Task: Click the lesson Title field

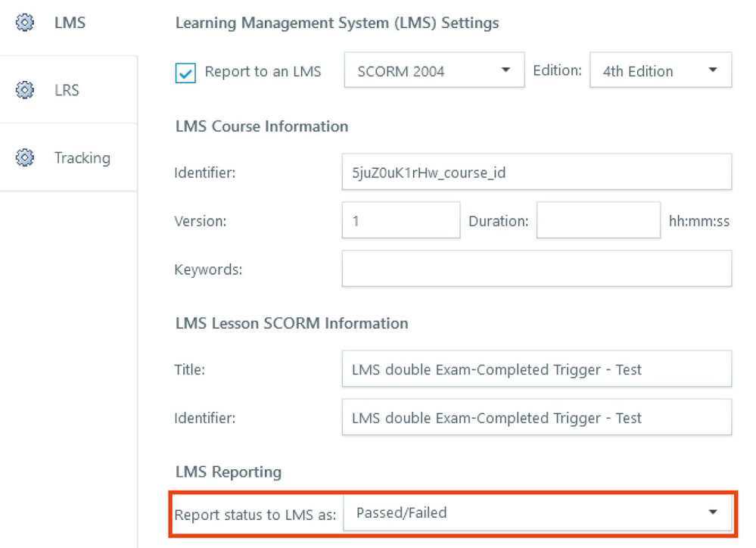Action: coord(536,369)
